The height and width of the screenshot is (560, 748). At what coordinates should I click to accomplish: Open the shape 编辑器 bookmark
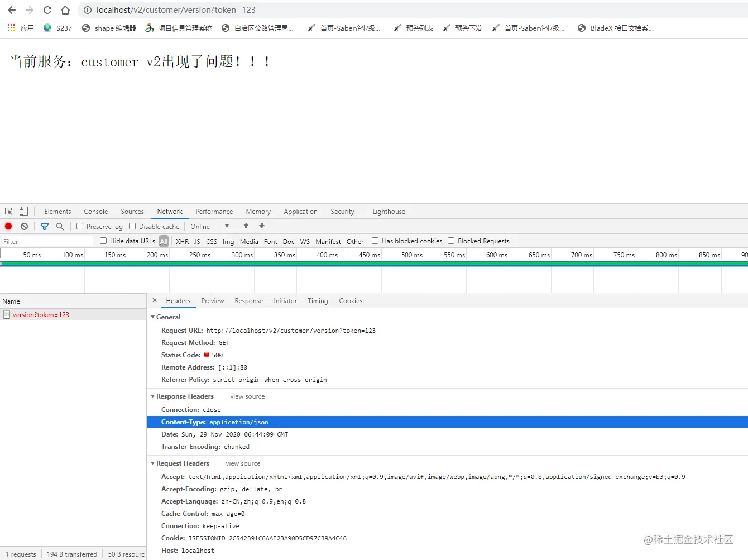coord(109,28)
